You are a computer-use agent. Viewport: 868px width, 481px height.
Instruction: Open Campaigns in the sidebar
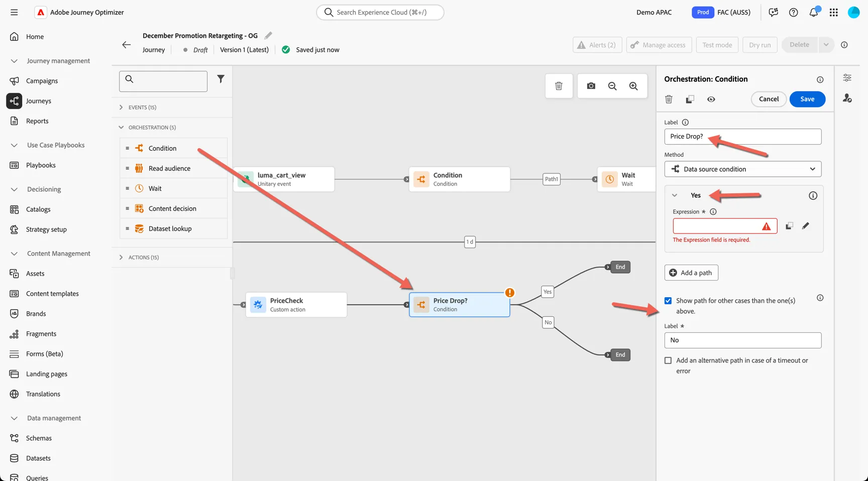coord(42,81)
